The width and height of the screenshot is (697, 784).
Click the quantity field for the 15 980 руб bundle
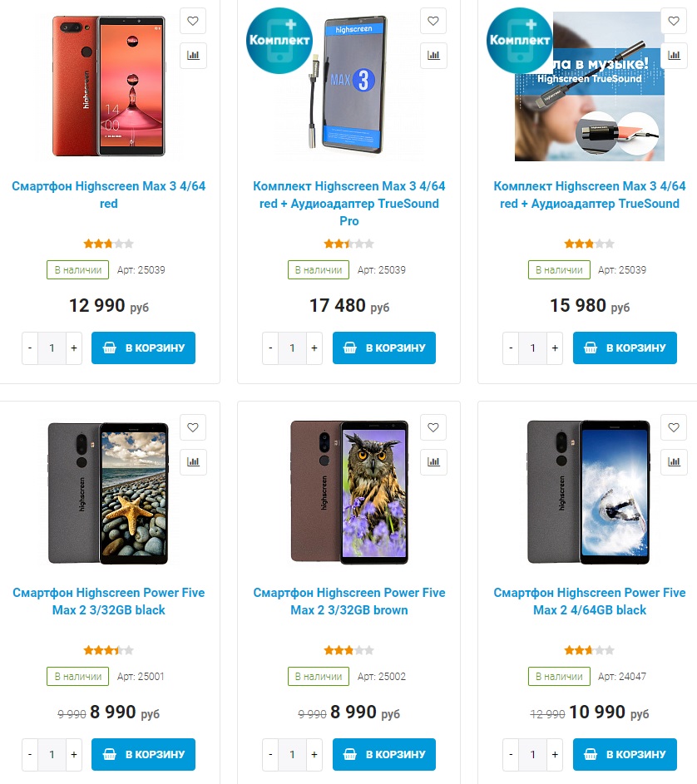532,348
